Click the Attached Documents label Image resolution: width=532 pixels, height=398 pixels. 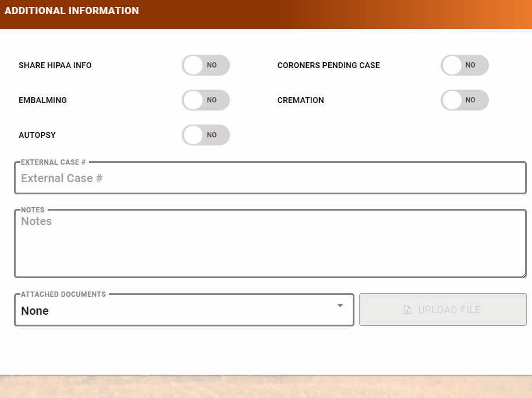pyautogui.click(x=62, y=294)
